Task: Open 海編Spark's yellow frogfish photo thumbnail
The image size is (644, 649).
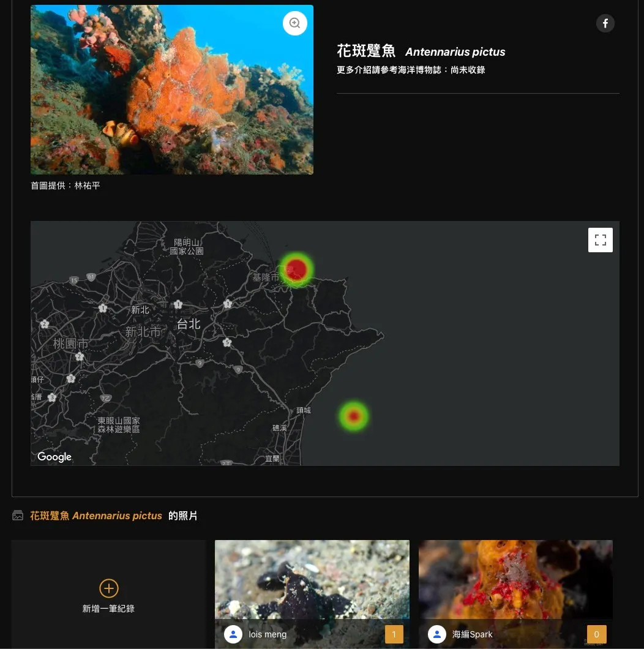Action: click(x=515, y=579)
